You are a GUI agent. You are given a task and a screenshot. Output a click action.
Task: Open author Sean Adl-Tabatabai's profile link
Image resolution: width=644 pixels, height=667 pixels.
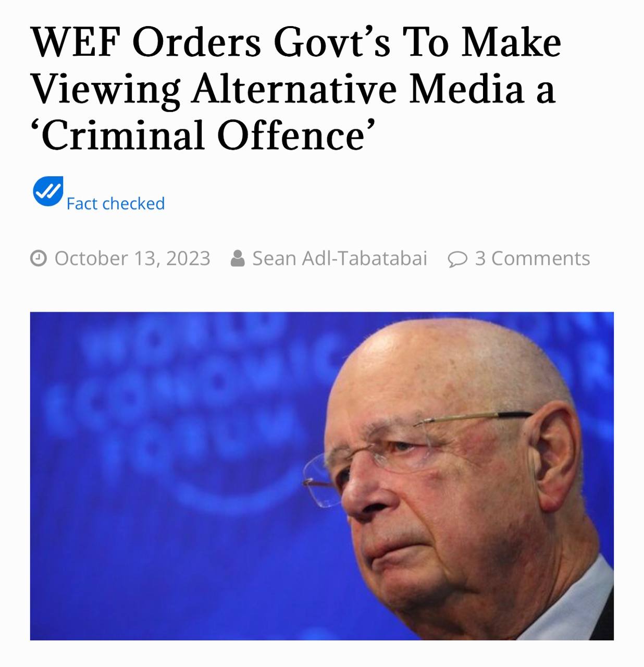pos(340,258)
